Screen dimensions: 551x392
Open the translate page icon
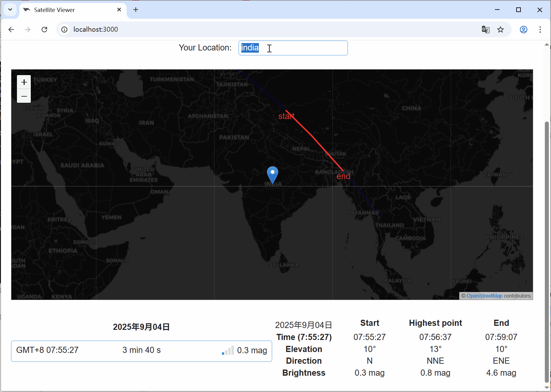coord(485,30)
